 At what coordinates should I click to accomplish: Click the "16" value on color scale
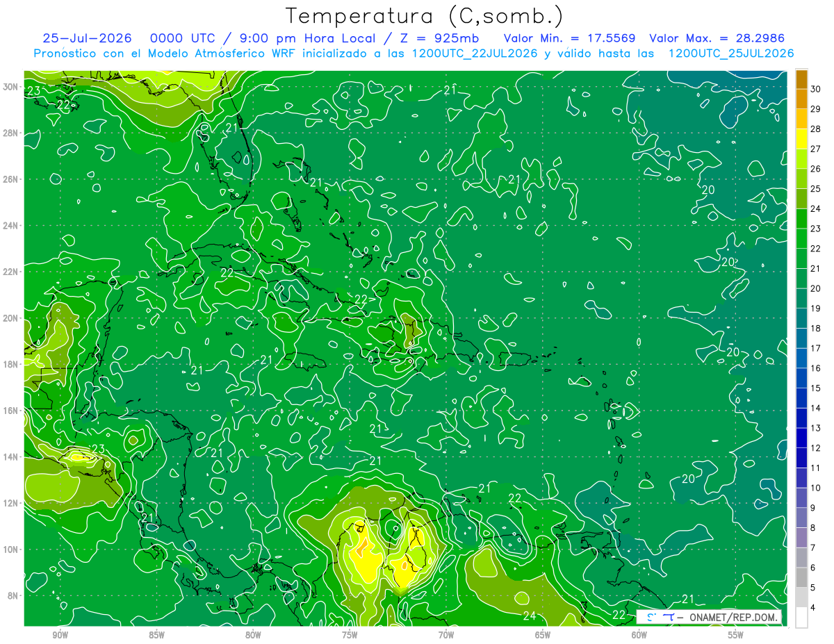click(x=816, y=368)
